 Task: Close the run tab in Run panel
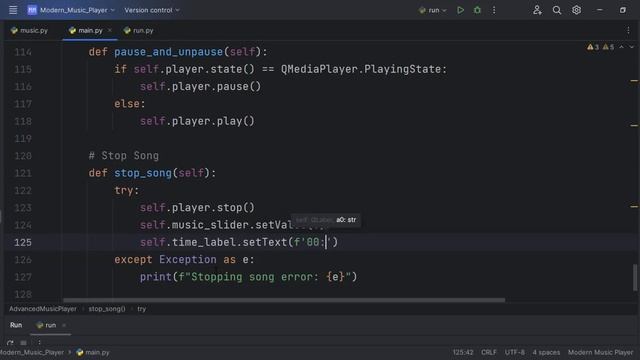click(64, 325)
